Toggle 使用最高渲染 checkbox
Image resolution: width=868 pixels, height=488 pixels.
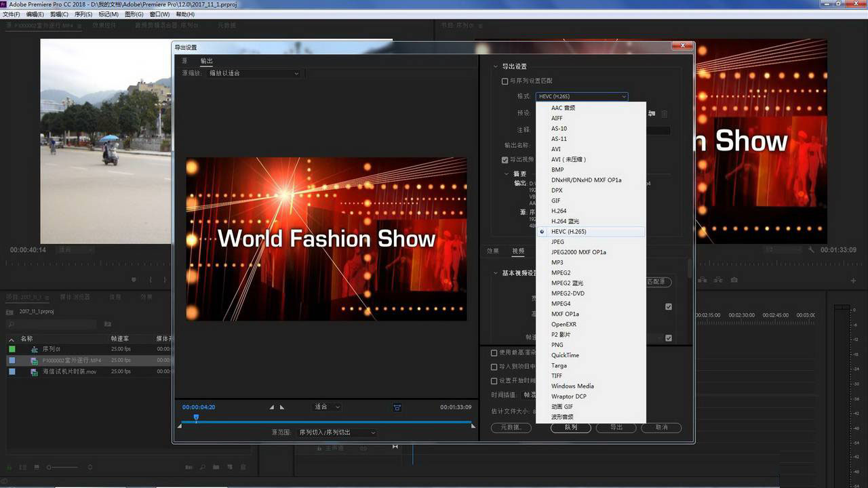click(x=494, y=352)
